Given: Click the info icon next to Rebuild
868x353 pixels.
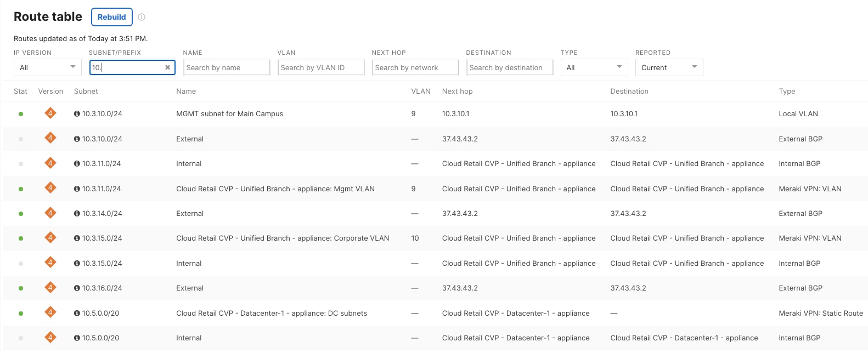Looking at the screenshot, I should (142, 17).
